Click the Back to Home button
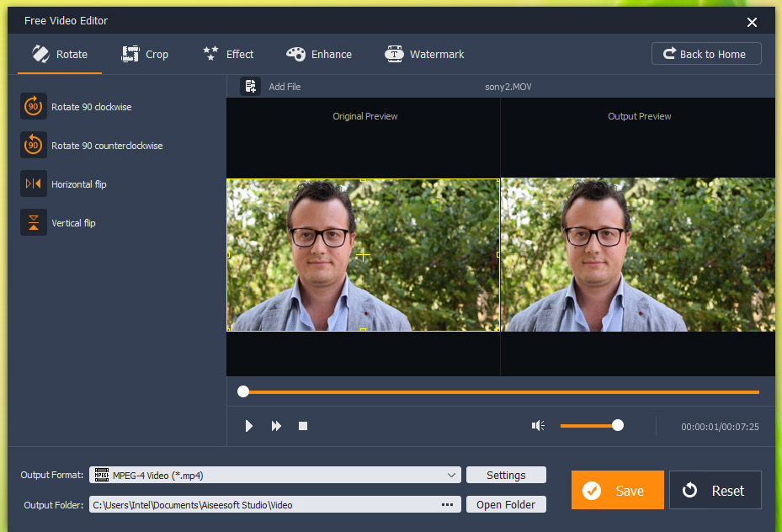 pyautogui.click(x=705, y=54)
